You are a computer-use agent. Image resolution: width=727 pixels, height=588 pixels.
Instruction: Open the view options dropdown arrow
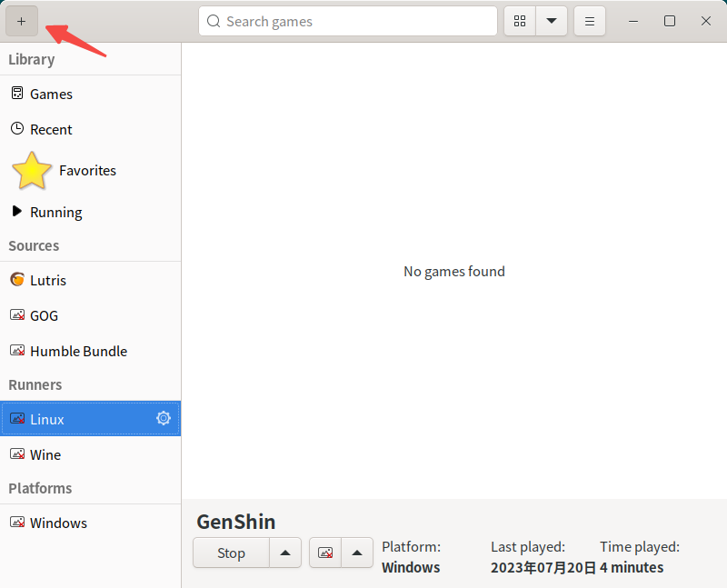(552, 21)
